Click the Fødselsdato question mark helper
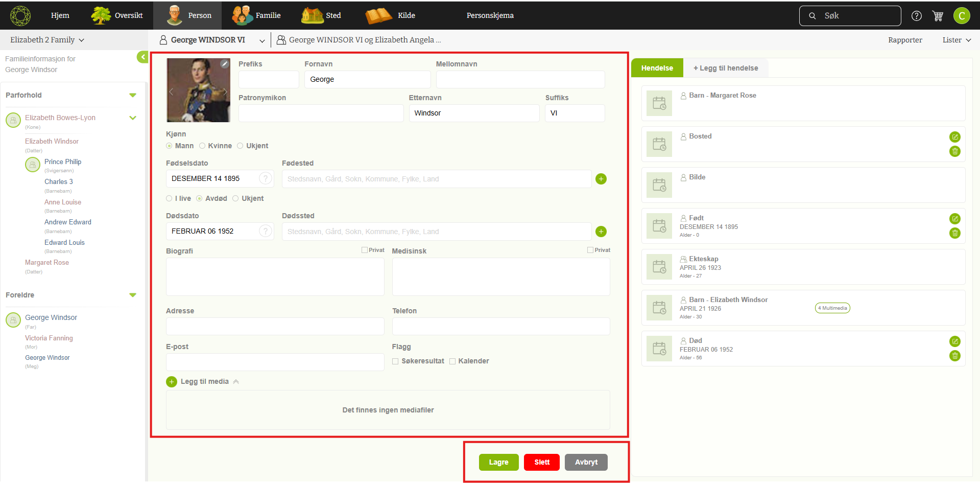 point(265,178)
